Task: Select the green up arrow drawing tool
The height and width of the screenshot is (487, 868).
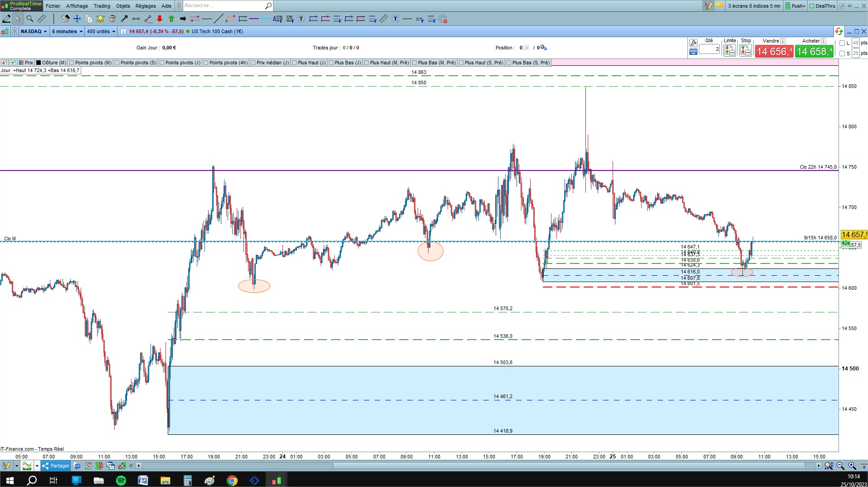Action: point(171,19)
